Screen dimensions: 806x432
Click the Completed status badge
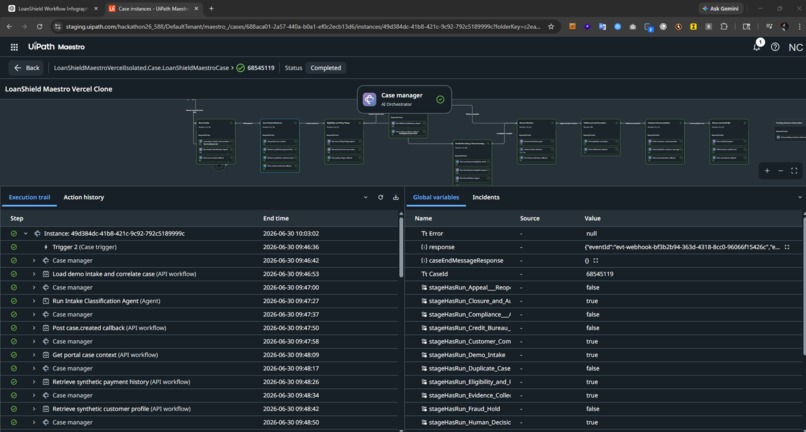(325, 68)
